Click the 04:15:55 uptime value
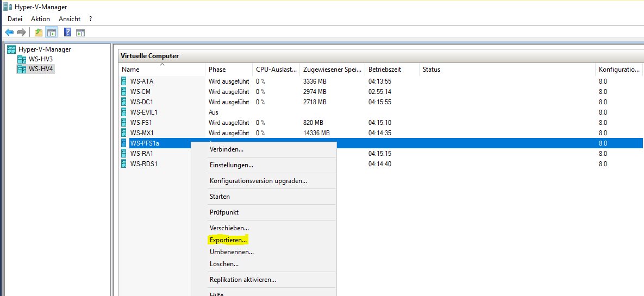 pos(380,102)
